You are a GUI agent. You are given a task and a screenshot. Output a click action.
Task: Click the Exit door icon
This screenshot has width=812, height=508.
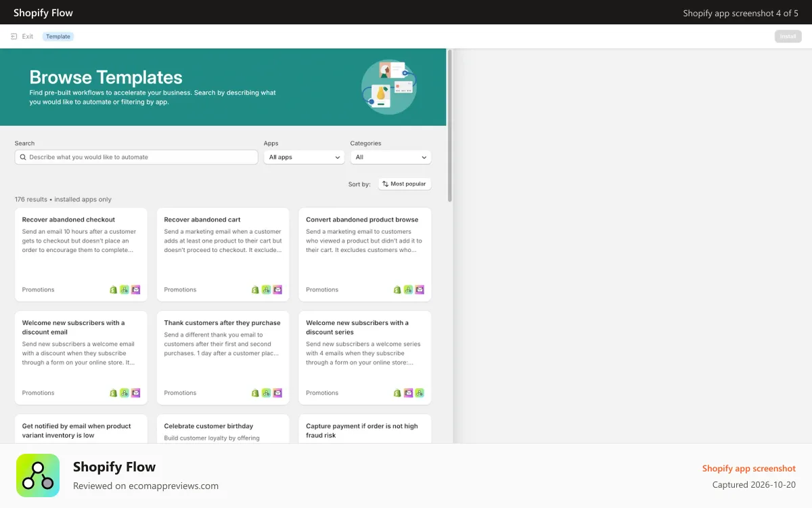pos(14,37)
